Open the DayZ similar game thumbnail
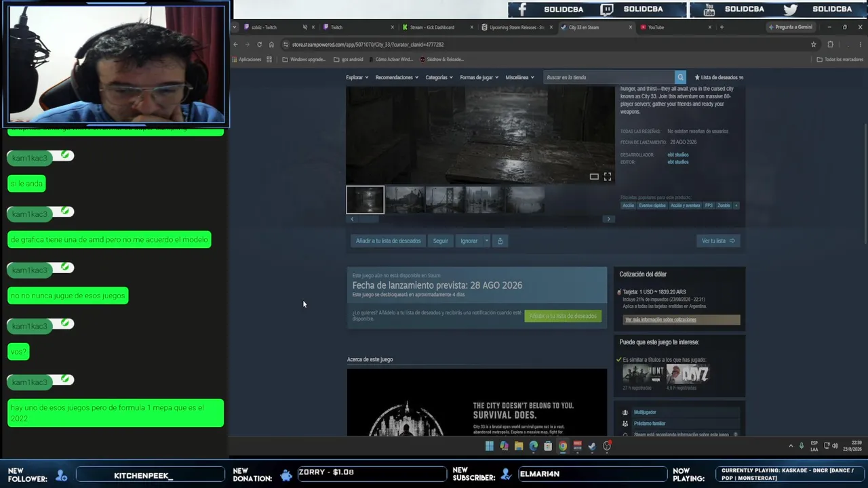The height and width of the screenshot is (488, 868). point(687,374)
